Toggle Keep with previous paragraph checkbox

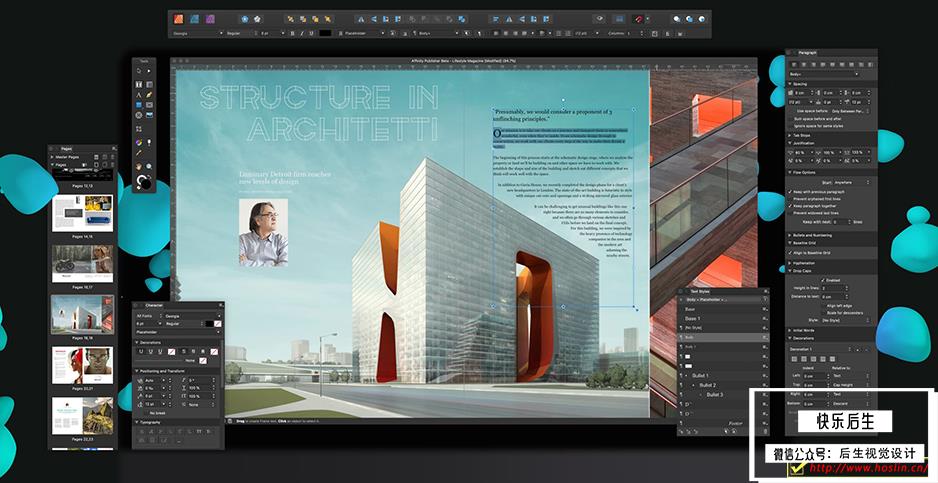point(790,192)
